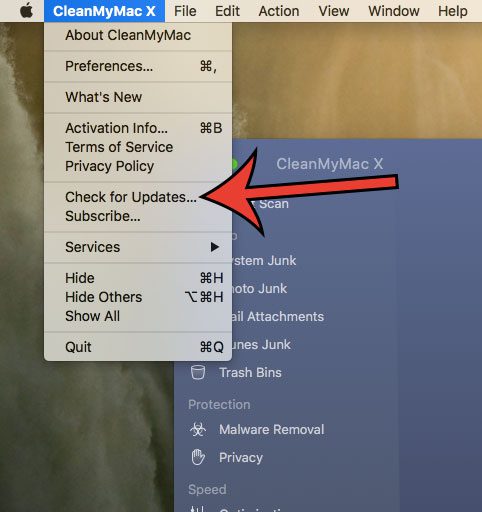
Task: Choose Activation Info… menu entry
Action: pos(138,128)
